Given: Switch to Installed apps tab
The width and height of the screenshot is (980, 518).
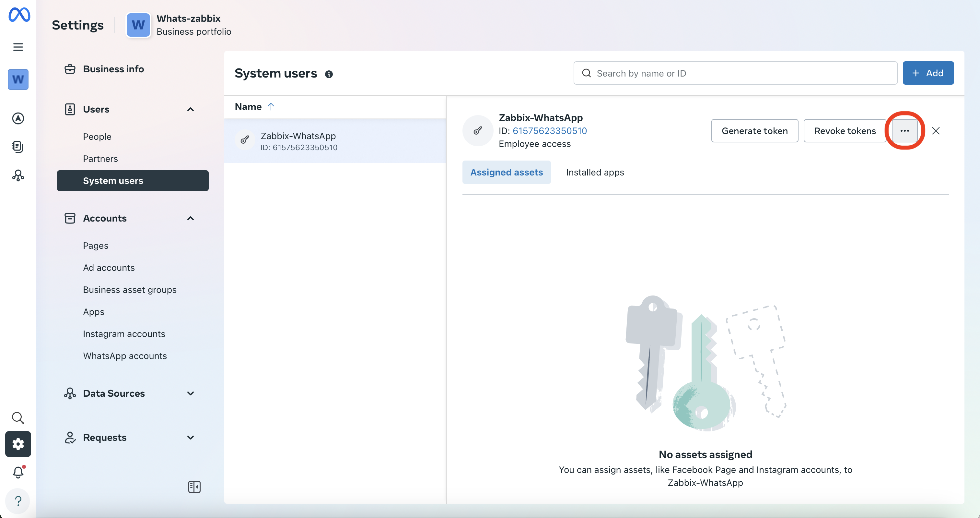Looking at the screenshot, I should click(x=595, y=172).
